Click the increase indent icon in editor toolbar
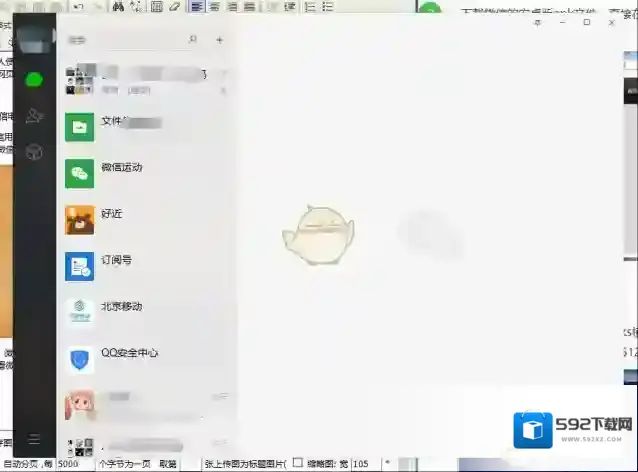 [x=290, y=7]
